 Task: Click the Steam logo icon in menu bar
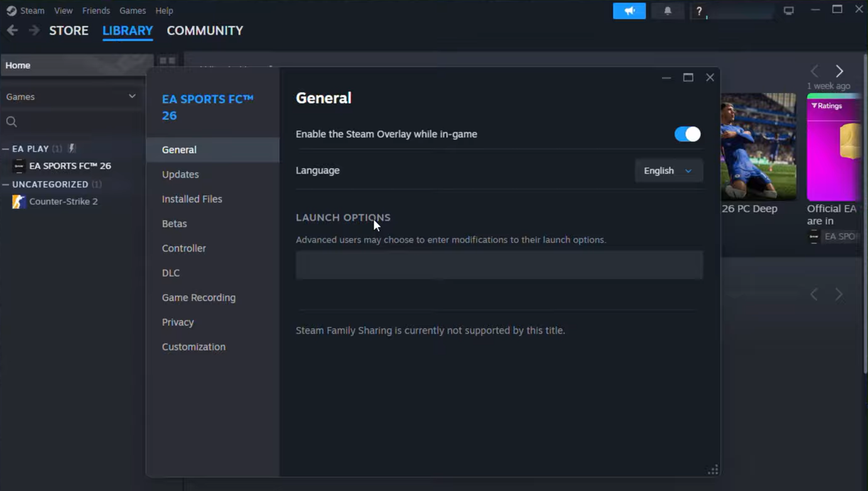(x=11, y=11)
